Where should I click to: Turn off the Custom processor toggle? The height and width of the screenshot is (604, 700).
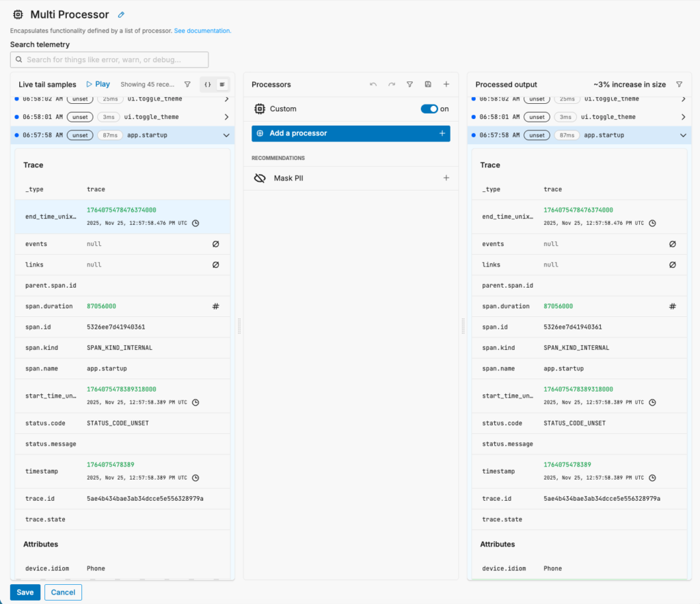click(429, 109)
